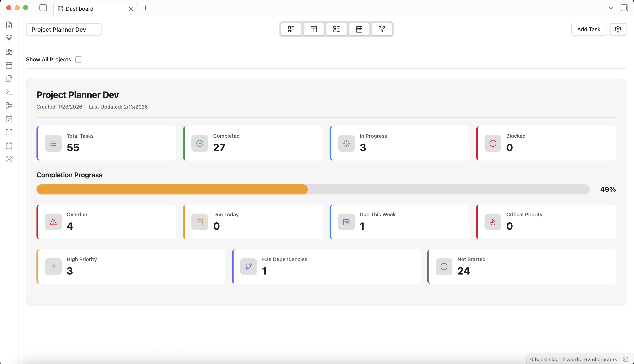Image resolution: width=634 pixels, height=364 pixels.
Task: Enable the Show All Projects checkbox
Action: (x=79, y=59)
